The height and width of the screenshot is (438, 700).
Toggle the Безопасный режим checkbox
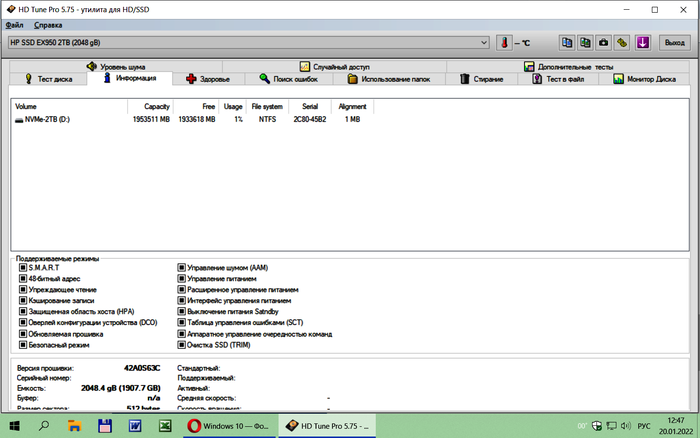[x=23, y=345]
